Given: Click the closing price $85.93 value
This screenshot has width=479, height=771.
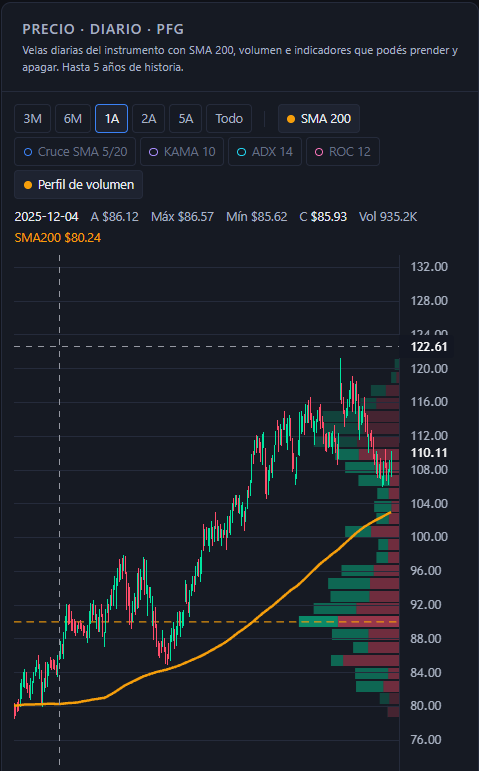Looking at the screenshot, I should (329, 217).
